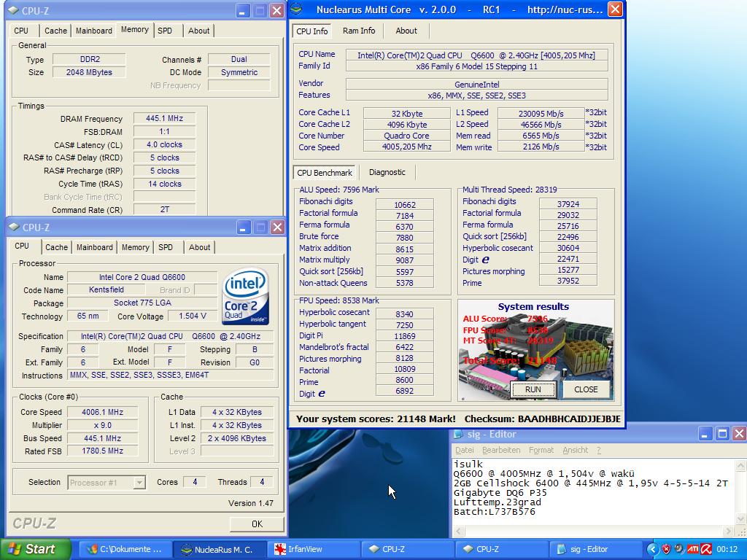
Task: Click the Intel Core 2 Quad logo
Action: [246, 296]
